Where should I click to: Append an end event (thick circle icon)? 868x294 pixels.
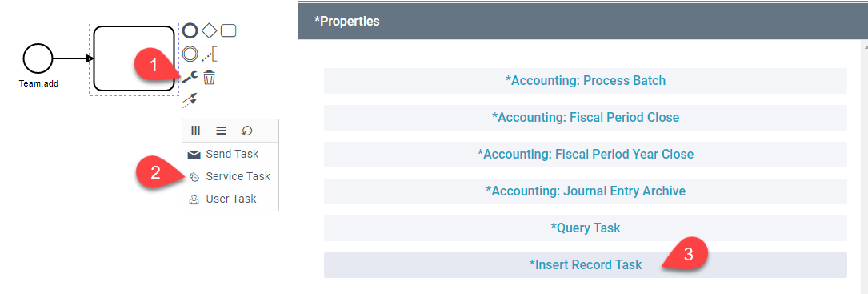coord(190,31)
